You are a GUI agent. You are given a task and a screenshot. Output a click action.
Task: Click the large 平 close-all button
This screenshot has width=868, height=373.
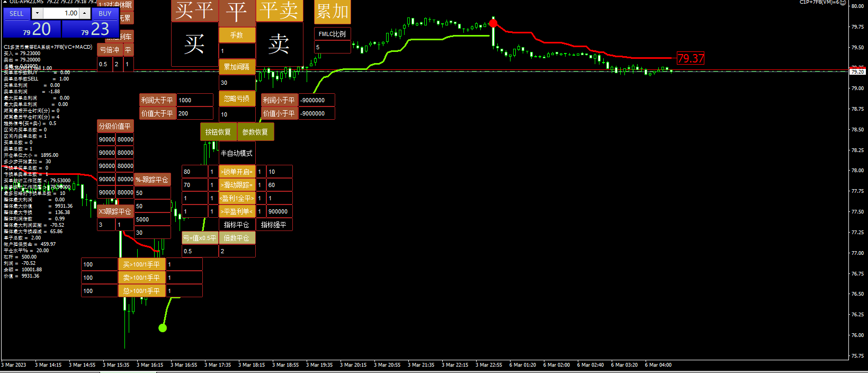pyautogui.click(x=237, y=13)
